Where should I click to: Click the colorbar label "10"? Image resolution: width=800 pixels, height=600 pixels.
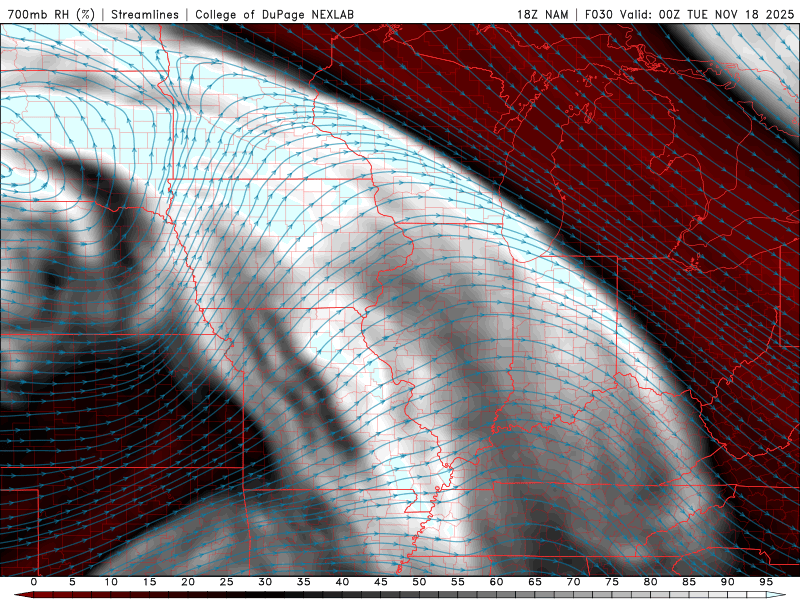111,582
